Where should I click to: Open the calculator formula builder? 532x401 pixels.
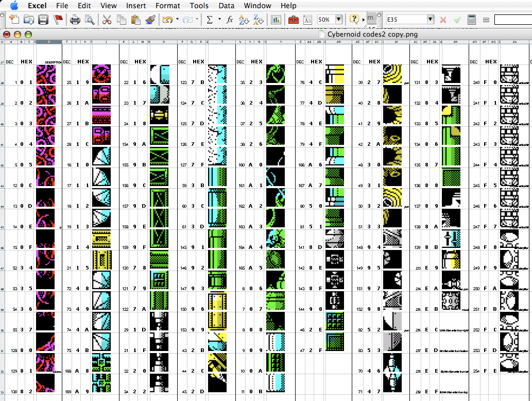pyautogui.click(x=471, y=20)
